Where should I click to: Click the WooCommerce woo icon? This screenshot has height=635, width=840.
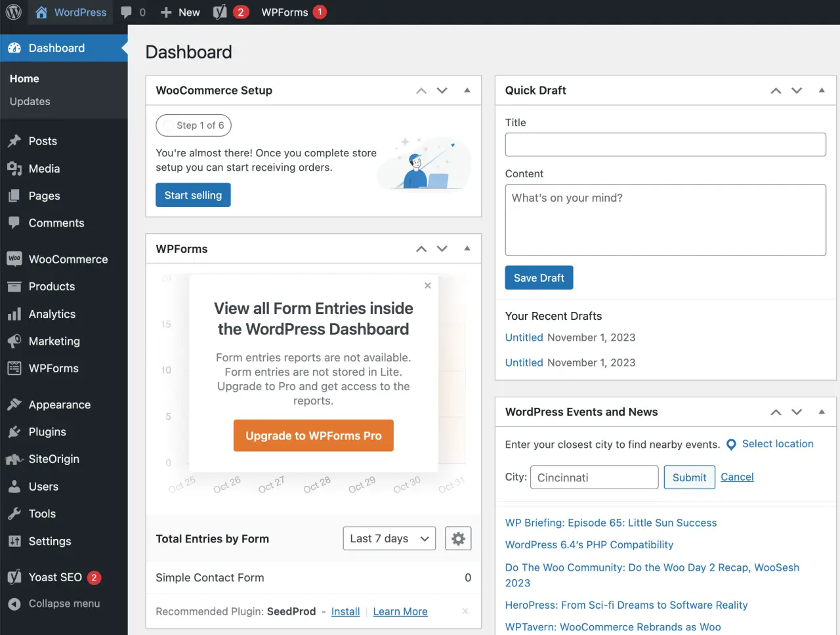click(14, 259)
